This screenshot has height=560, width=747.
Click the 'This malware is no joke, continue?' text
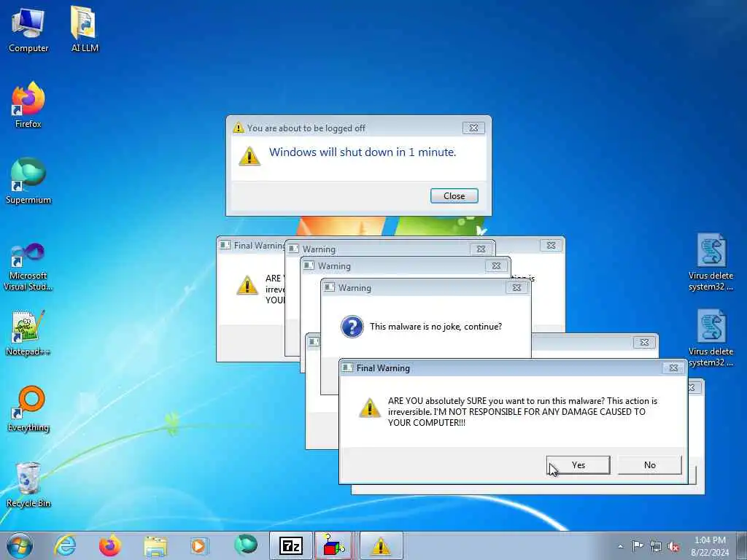pyautogui.click(x=436, y=327)
